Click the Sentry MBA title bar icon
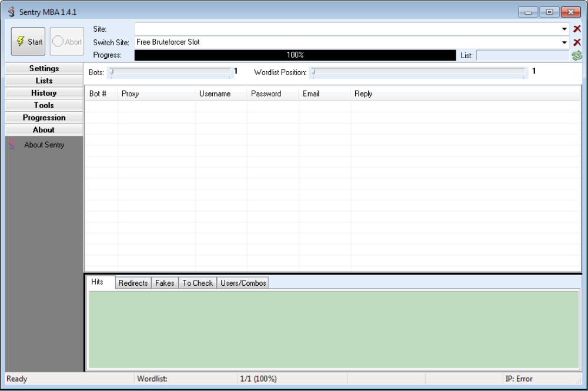The height and width of the screenshot is (391, 588). (11, 12)
